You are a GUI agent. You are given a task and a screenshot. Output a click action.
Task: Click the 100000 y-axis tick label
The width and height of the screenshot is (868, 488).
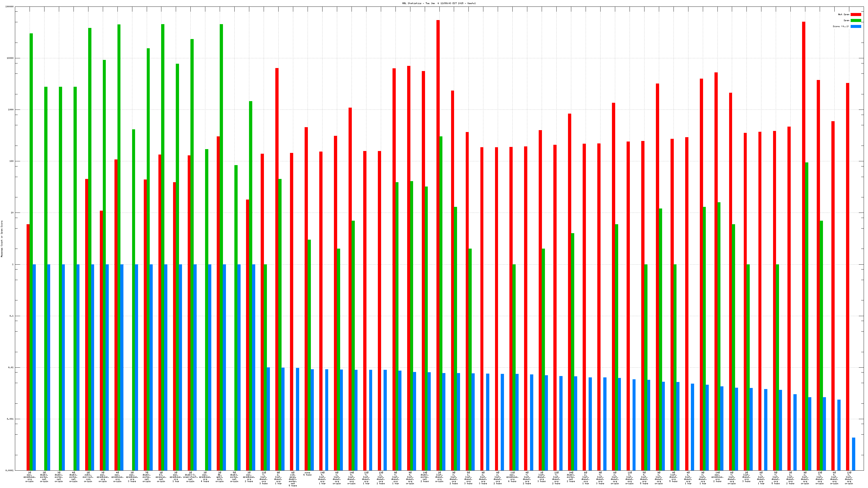10,7
